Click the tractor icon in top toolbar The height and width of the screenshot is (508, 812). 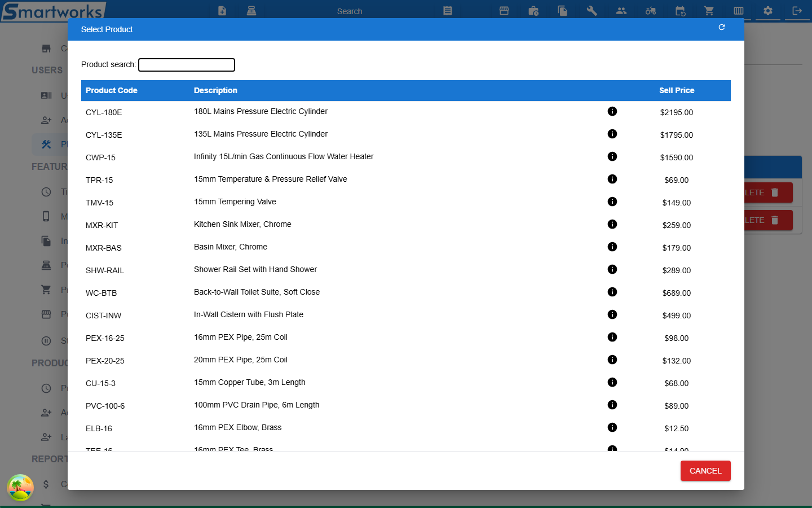pyautogui.click(x=651, y=11)
